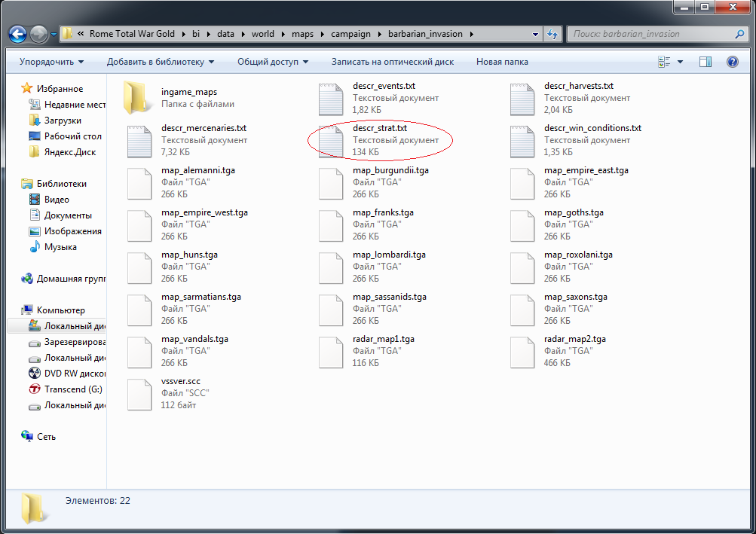Click the 'bi' breadcrumb segment

[x=196, y=34]
